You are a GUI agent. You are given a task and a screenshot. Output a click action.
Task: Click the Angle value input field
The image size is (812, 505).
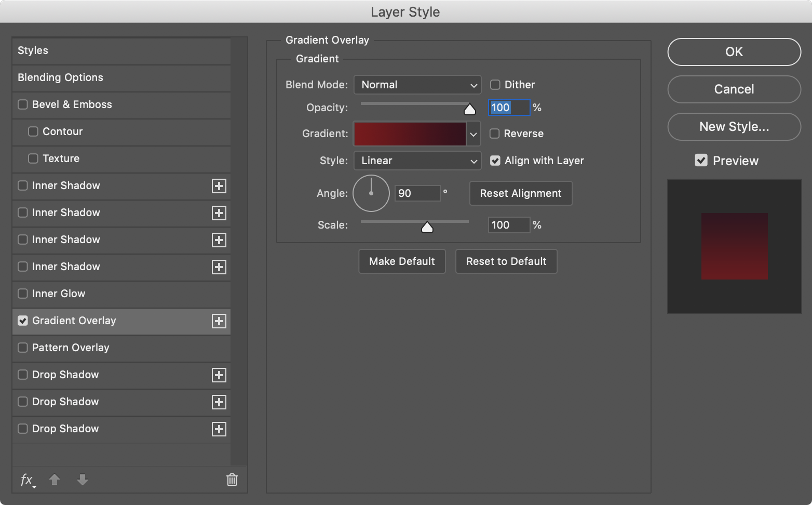click(417, 193)
